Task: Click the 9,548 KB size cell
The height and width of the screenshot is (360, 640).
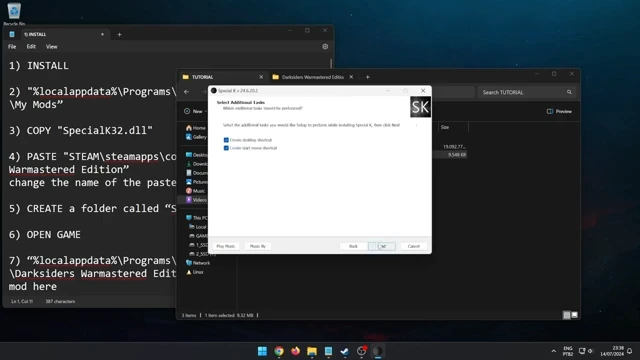Action: (x=456, y=155)
